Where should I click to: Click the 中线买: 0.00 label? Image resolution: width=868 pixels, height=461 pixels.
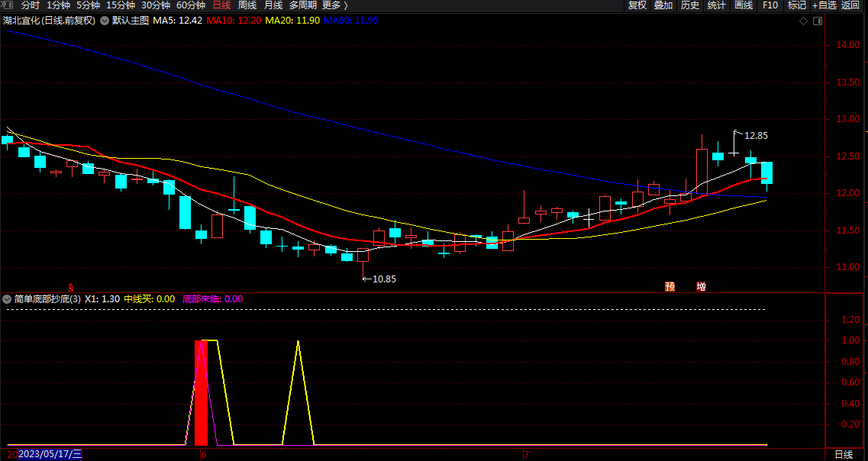tap(149, 299)
